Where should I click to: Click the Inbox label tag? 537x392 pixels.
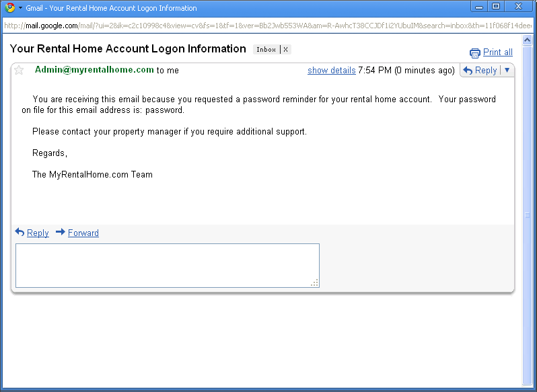[x=266, y=50]
